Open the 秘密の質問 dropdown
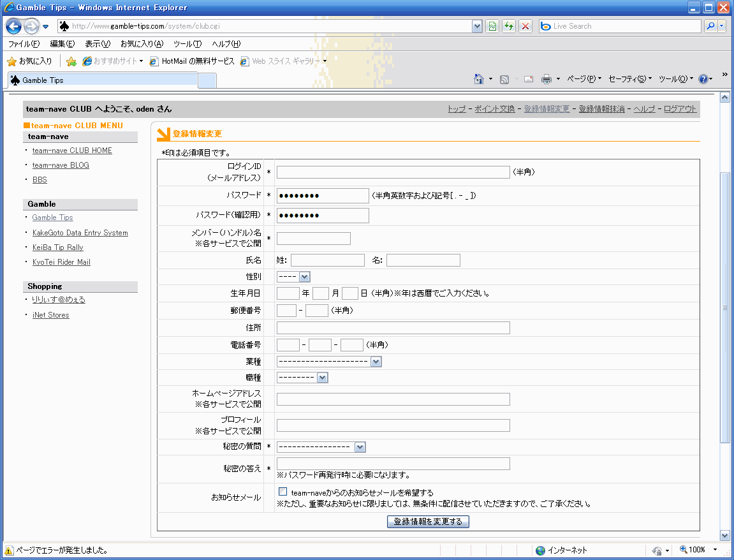This screenshot has width=734, height=560. [321, 447]
